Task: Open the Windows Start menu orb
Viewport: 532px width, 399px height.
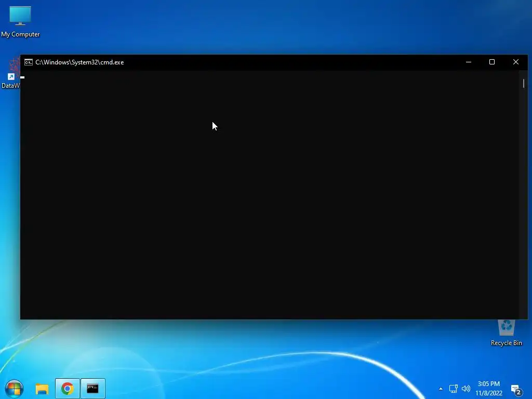Action: click(14, 389)
